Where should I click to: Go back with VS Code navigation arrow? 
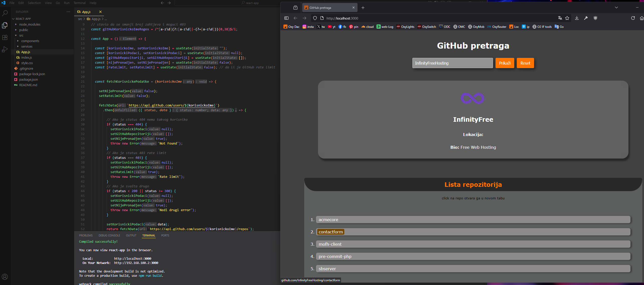[163, 3]
